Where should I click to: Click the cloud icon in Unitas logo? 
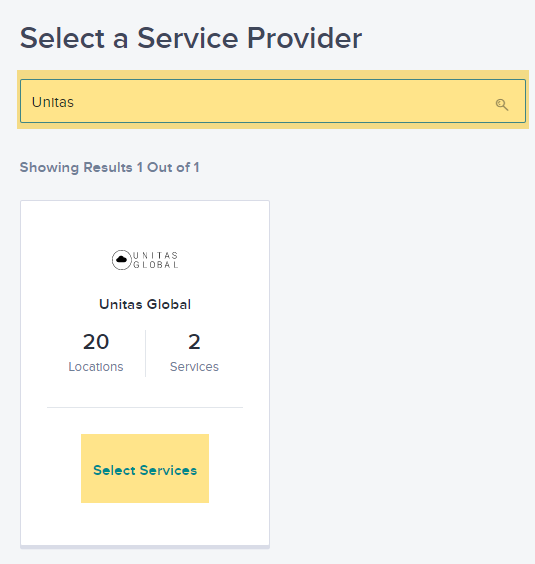coord(121,260)
